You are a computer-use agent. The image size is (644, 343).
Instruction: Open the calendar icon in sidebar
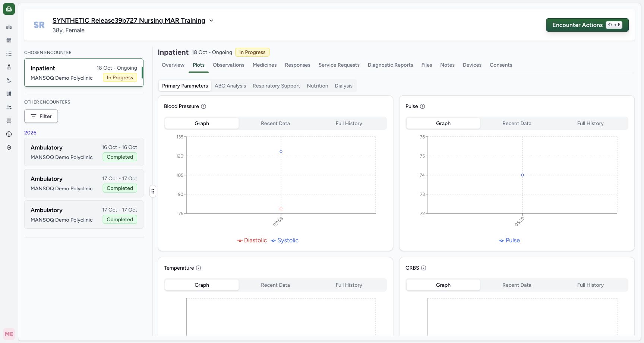[9, 40]
